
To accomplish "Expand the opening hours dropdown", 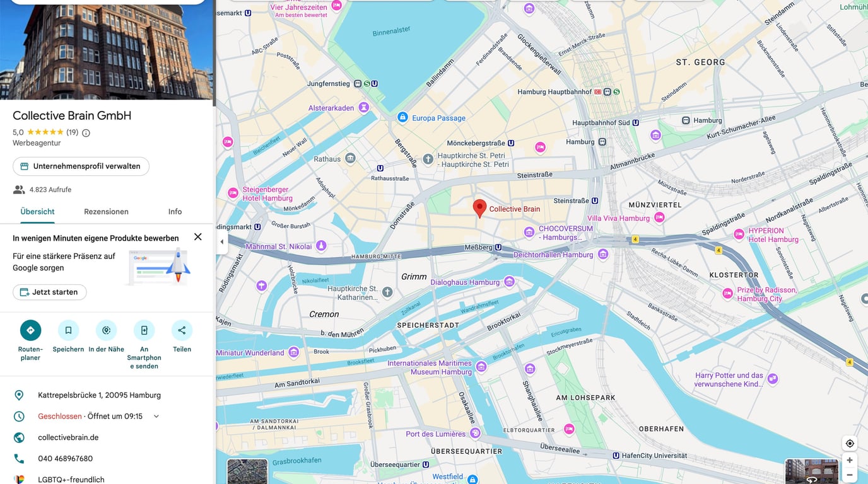I will tap(156, 417).
